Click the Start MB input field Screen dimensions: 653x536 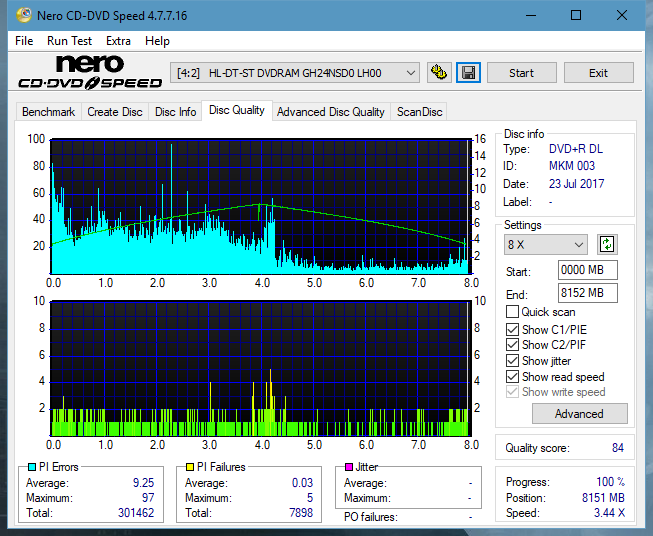[x=587, y=270]
